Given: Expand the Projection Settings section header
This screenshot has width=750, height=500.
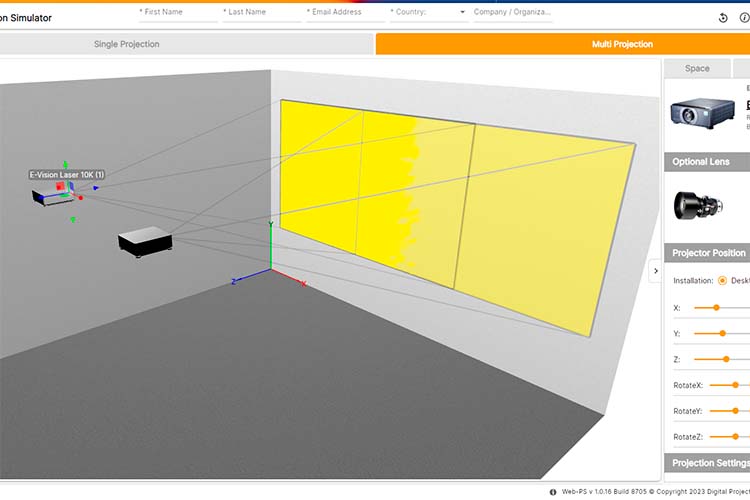Looking at the screenshot, I should [x=707, y=463].
